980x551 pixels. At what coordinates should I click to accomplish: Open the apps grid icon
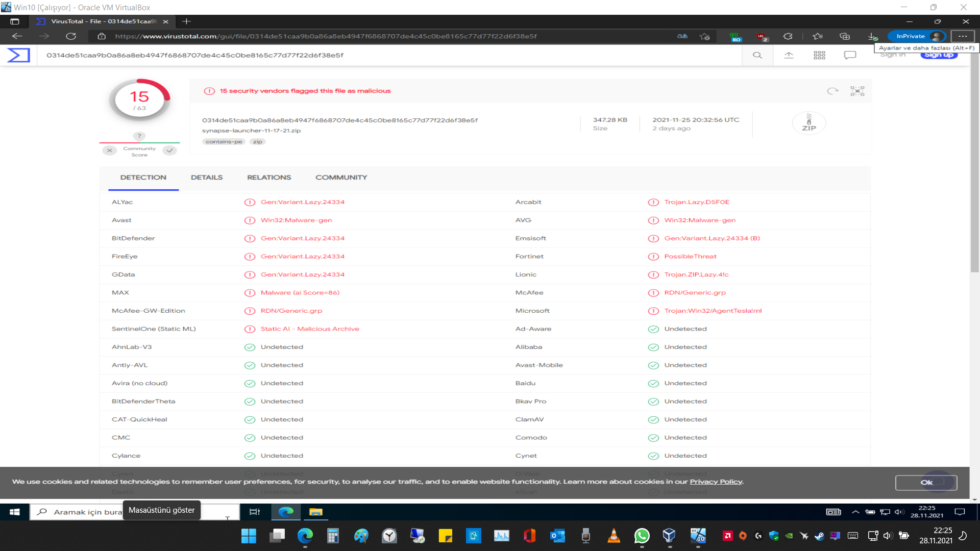coord(819,55)
